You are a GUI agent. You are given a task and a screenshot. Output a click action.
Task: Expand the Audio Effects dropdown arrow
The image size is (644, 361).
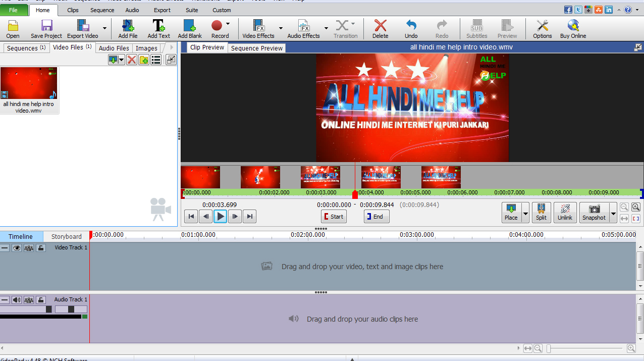click(x=326, y=28)
